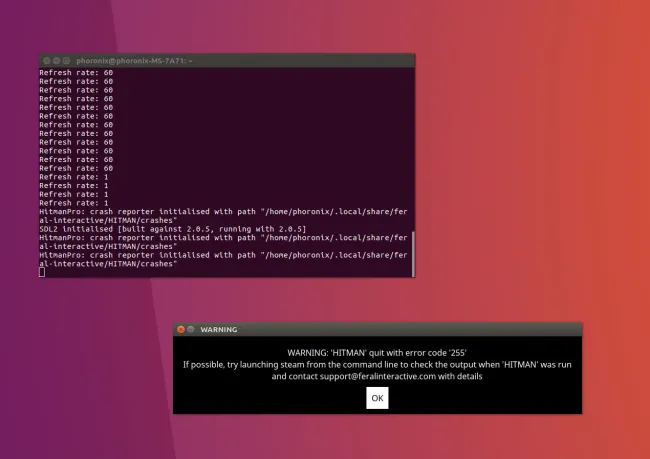Image resolution: width=650 pixels, height=459 pixels.
Task: Close the WARNING dialog window
Action: 181,329
